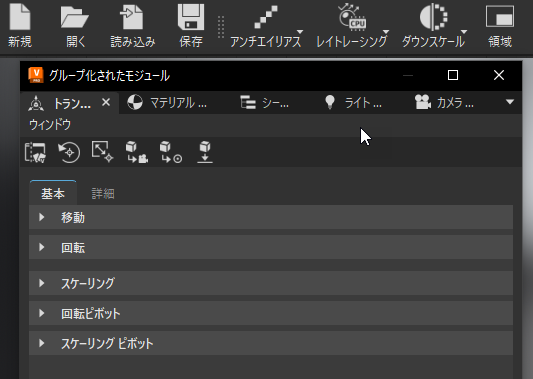The width and height of the screenshot is (533, 379).
Task: Expand the スケーリング ピボット section
Action: 271,343
